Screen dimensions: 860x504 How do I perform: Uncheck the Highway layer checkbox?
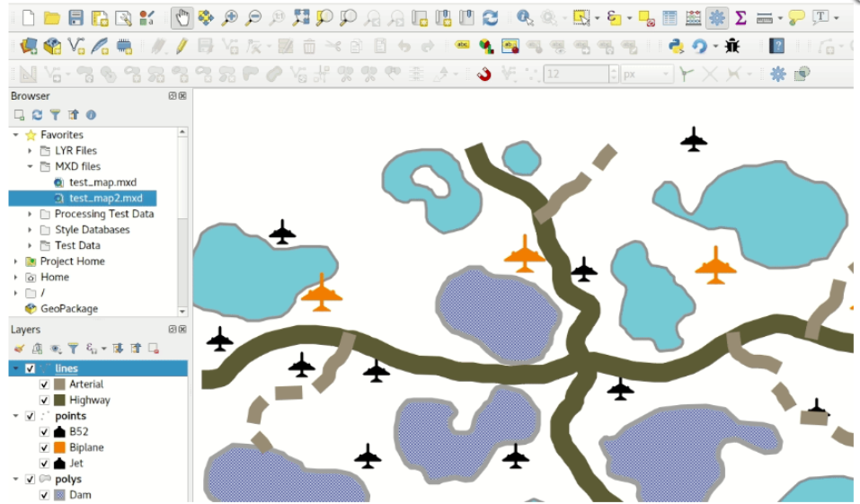click(44, 400)
